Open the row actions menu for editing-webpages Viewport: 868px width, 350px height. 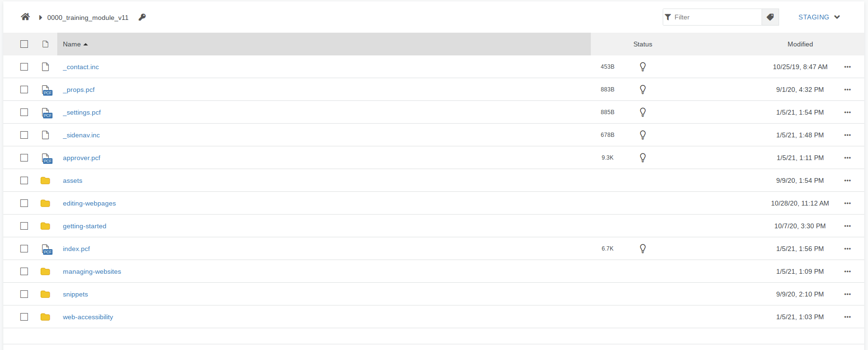point(847,203)
